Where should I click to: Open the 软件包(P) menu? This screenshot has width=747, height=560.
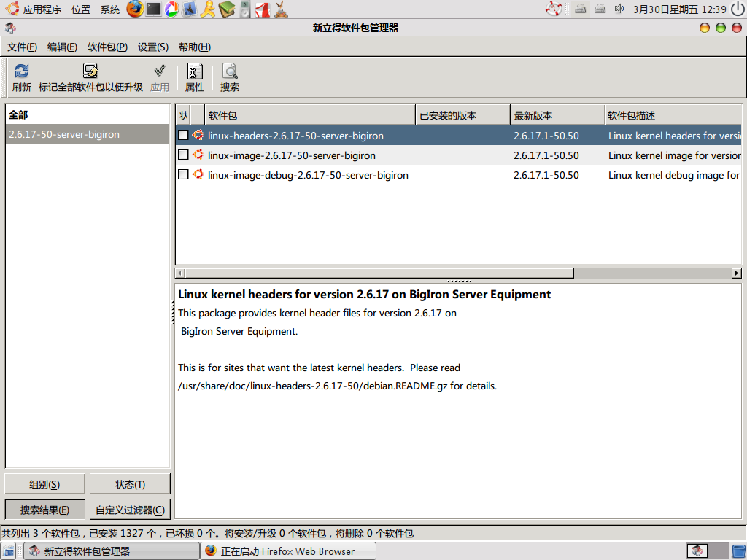(108, 47)
